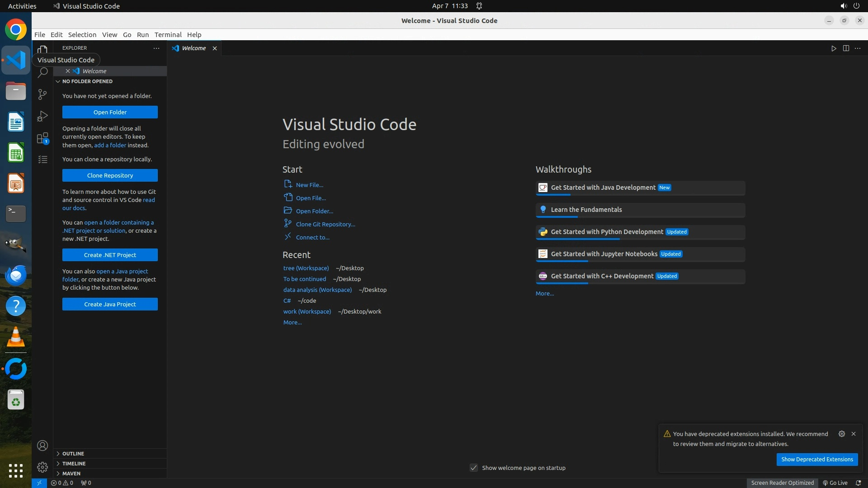Click the remote window status icon
This screenshot has width=868, height=488.
[39, 483]
